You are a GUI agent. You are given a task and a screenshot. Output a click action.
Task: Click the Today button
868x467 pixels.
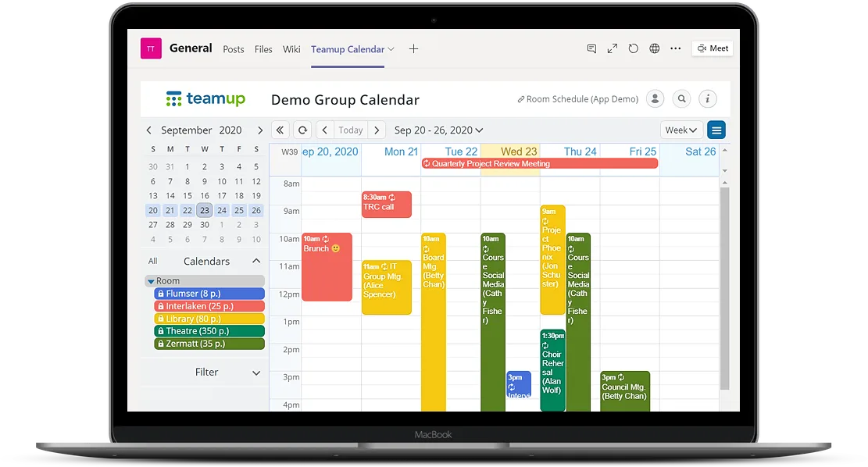coord(350,130)
